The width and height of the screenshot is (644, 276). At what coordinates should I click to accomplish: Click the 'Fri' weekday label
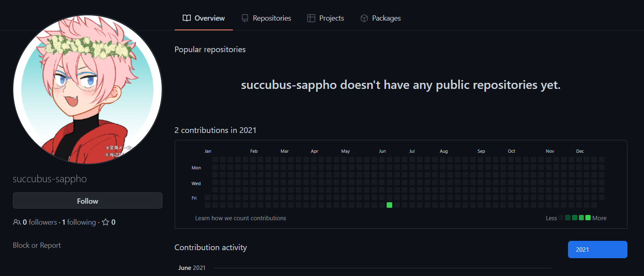[x=194, y=198]
